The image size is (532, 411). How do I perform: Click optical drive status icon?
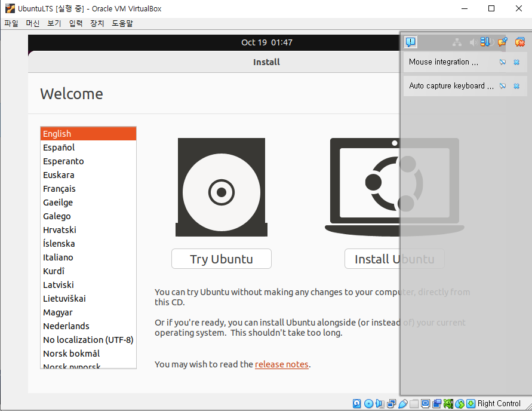point(369,404)
